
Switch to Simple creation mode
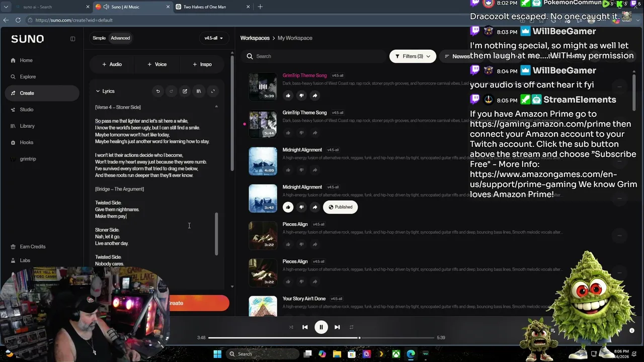[x=99, y=38]
